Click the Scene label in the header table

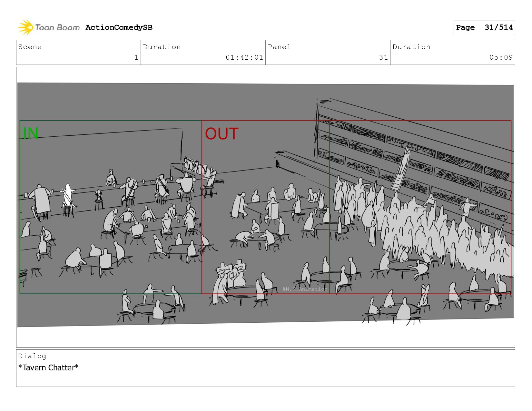(30, 47)
